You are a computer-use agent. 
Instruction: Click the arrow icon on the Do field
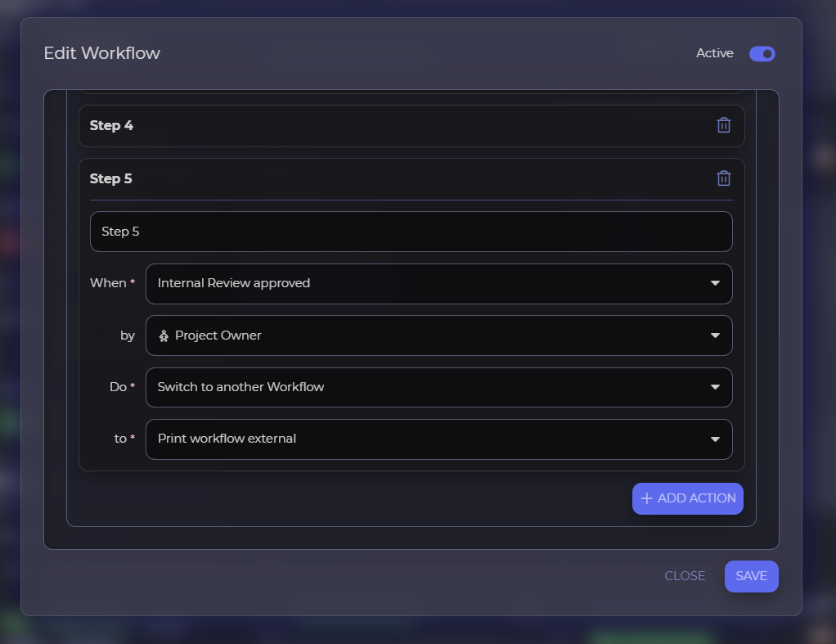(x=715, y=387)
